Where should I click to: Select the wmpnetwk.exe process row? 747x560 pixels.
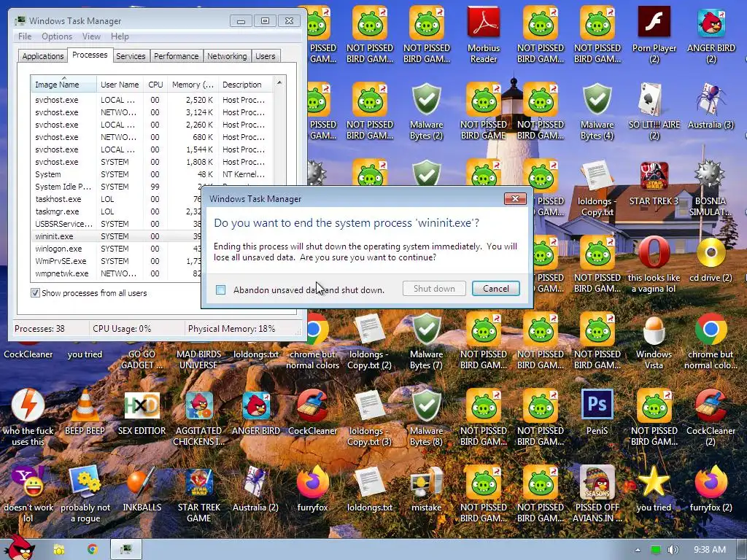click(x=117, y=273)
